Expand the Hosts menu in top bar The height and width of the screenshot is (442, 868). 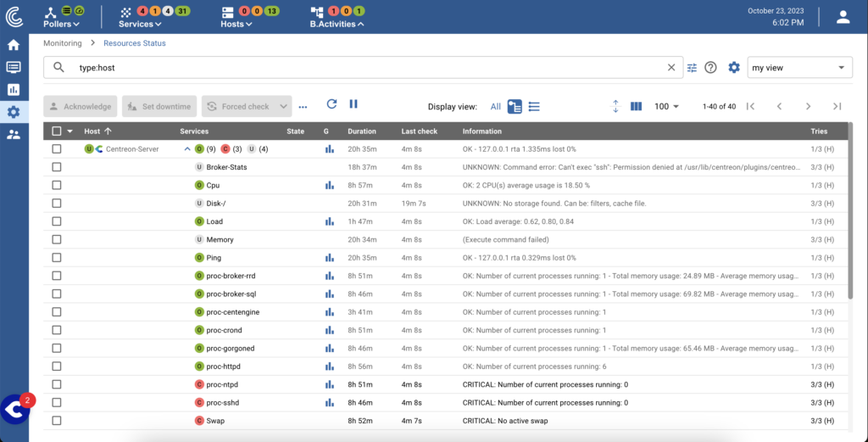pyautogui.click(x=236, y=24)
